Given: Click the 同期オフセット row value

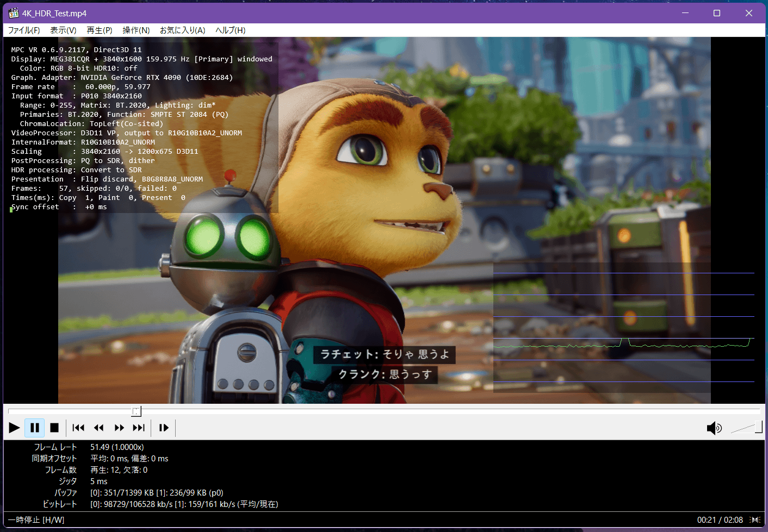Looking at the screenshot, I should point(129,459).
